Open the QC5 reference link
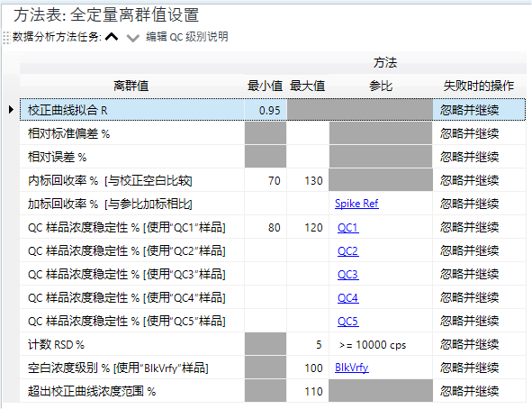532x409 pixels. click(348, 321)
